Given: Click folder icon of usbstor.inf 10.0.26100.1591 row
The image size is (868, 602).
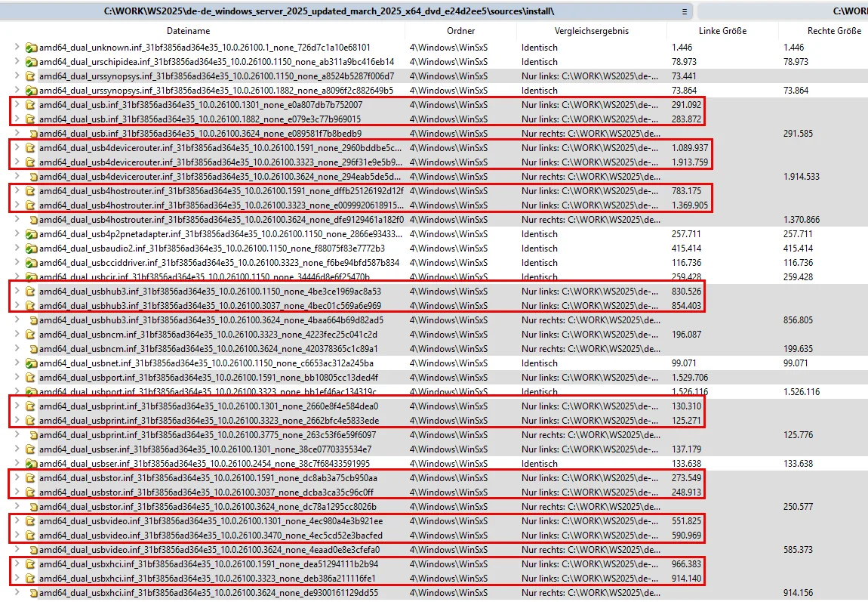Looking at the screenshot, I should [x=30, y=478].
